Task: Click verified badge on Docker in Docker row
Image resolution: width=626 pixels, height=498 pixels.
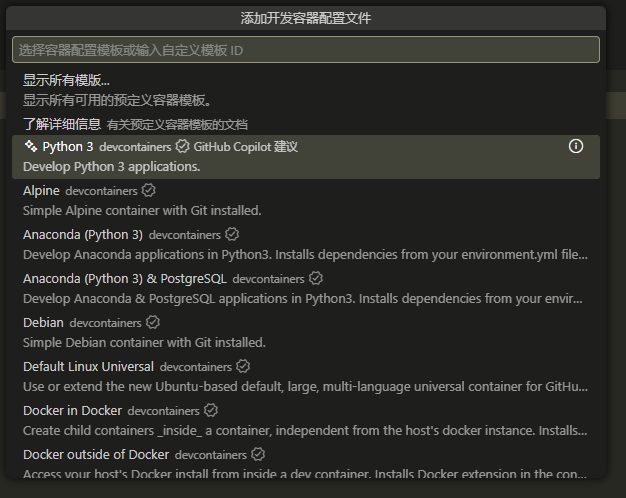Action: pyautogui.click(x=211, y=410)
